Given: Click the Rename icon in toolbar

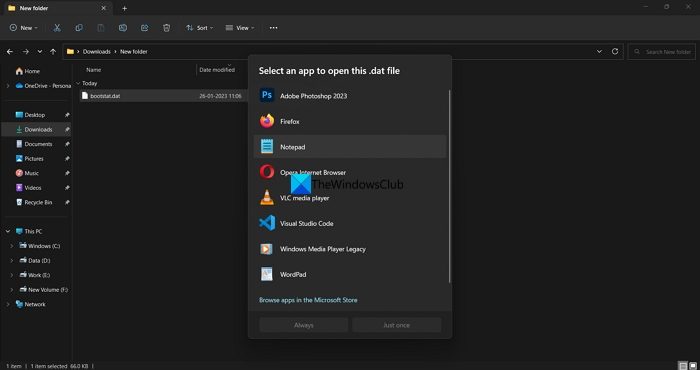Looking at the screenshot, I should pos(123,28).
